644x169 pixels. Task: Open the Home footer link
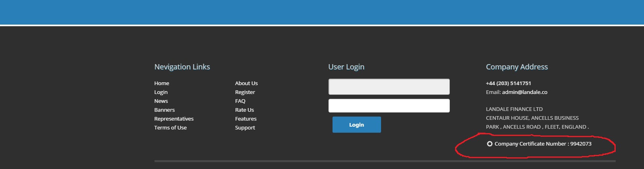coord(161,83)
